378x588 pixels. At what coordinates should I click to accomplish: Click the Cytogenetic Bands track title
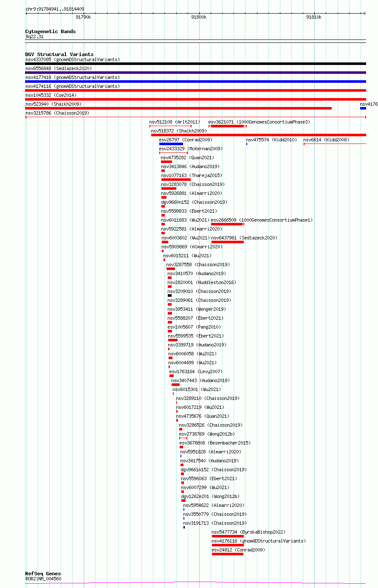pos(51,31)
